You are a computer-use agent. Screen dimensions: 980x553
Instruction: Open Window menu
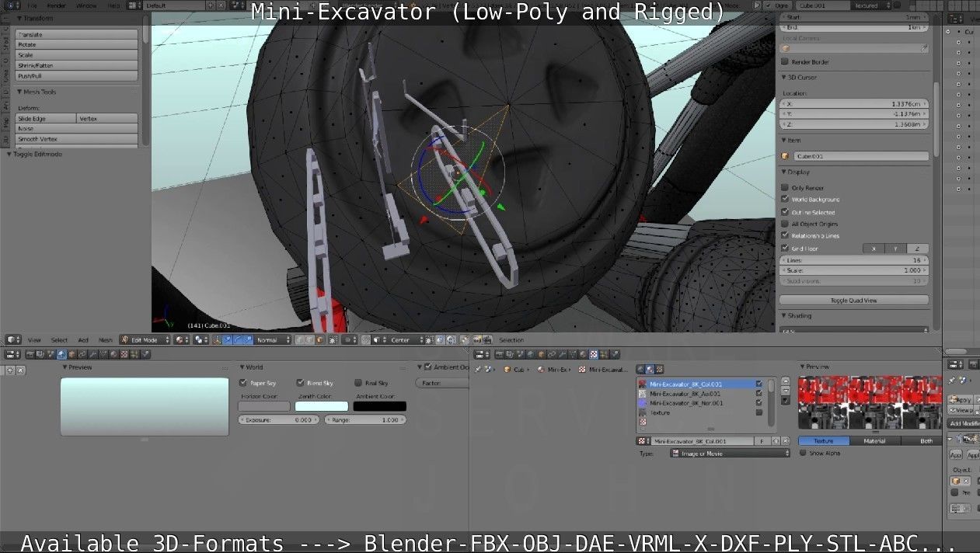coord(86,5)
